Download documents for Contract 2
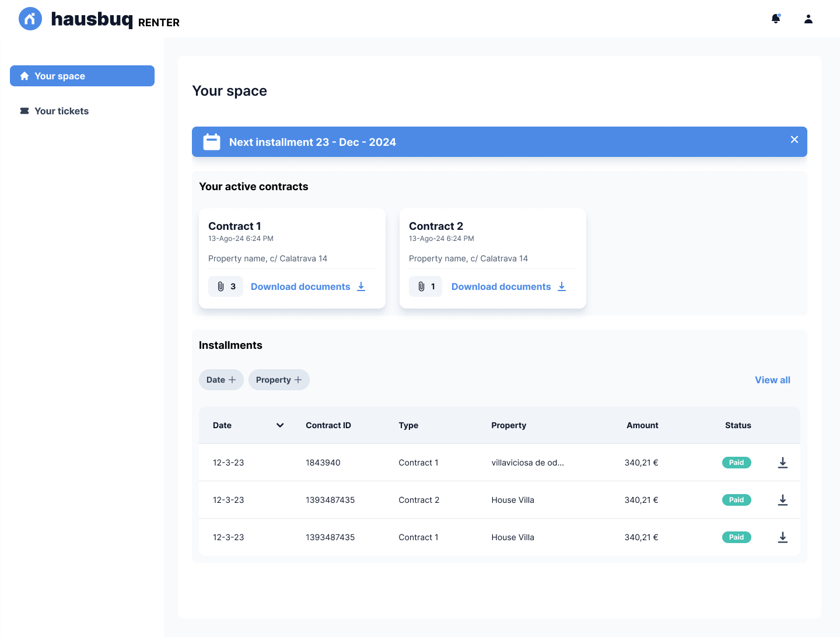 508,286
